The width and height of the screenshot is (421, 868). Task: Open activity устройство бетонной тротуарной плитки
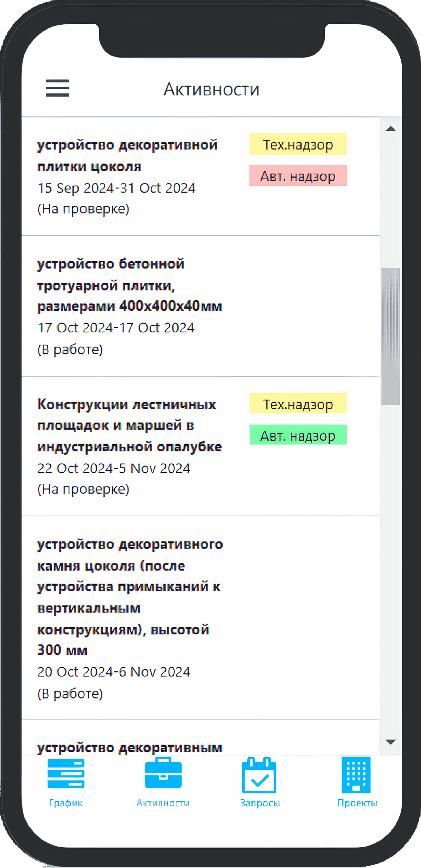(200, 306)
